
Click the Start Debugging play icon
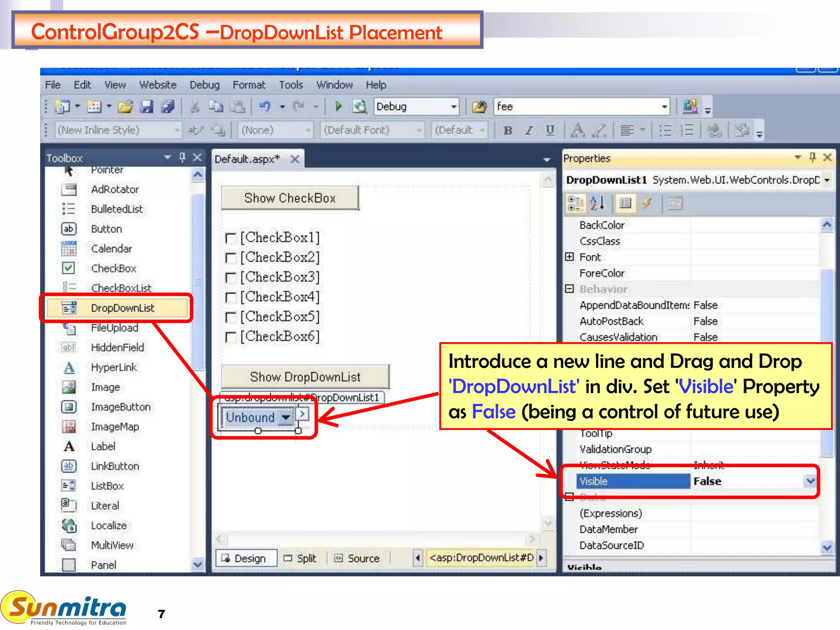click(338, 107)
